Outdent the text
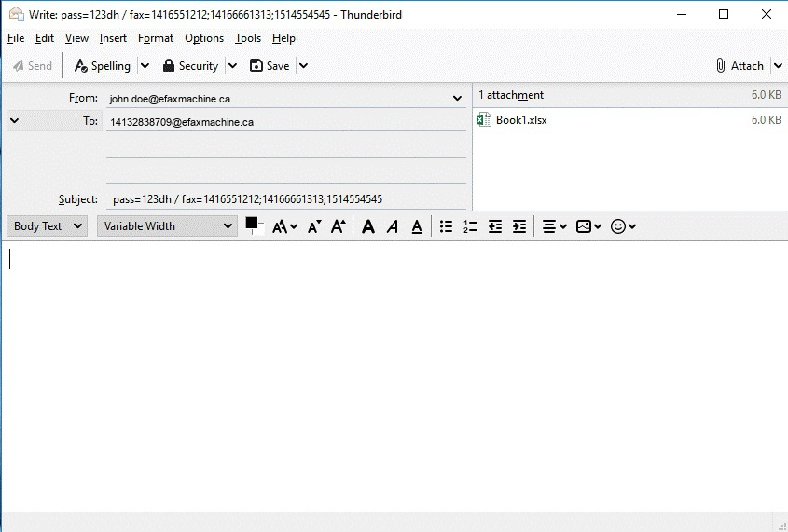The width and height of the screenshot is (788, 532). click(x=495, y=226)
